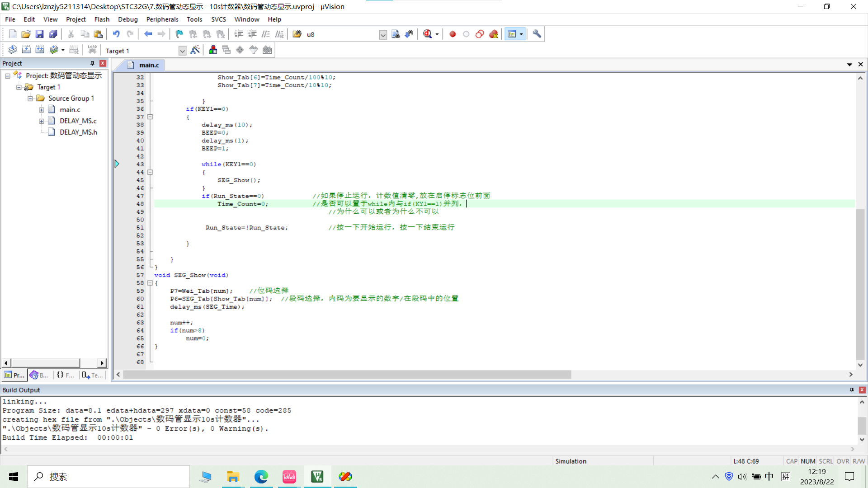
Task: Collapse the SEG_Show function at line 58
Action: pyautogui.click(x=150, y=283)
